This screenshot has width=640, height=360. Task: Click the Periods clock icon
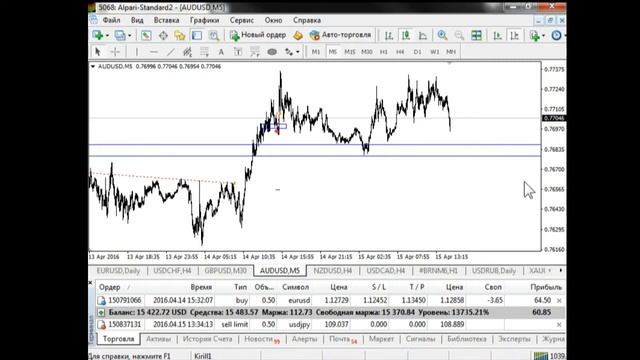(556, 36)
